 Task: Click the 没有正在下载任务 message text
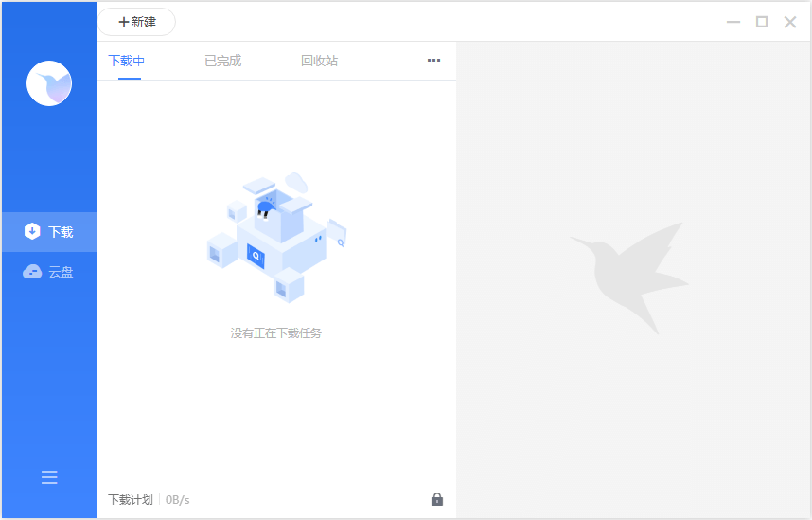276,333
